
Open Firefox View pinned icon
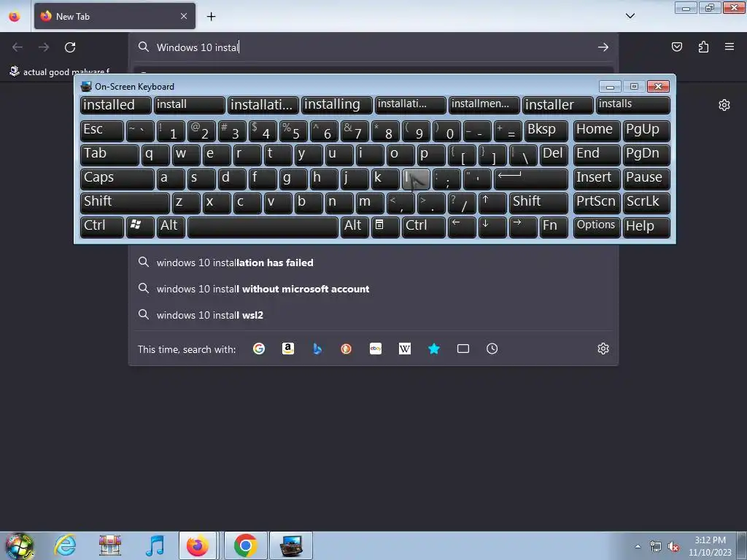pos(15,16)
